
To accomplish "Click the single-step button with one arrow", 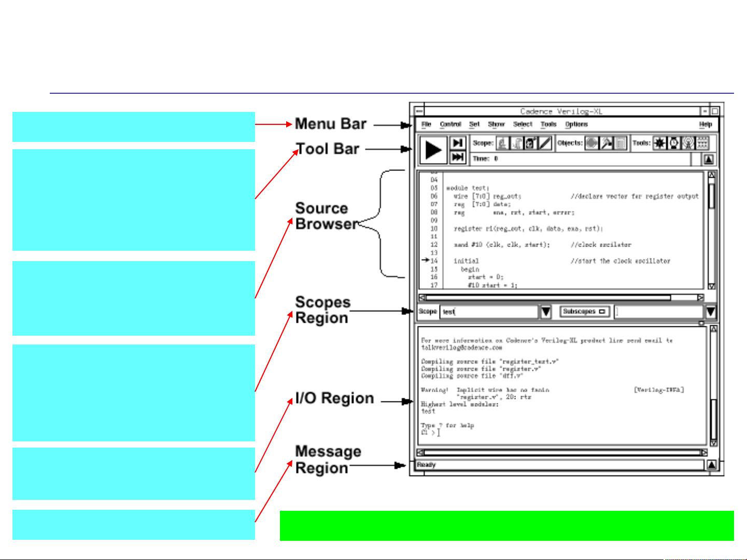I will (x=458, y=143).
